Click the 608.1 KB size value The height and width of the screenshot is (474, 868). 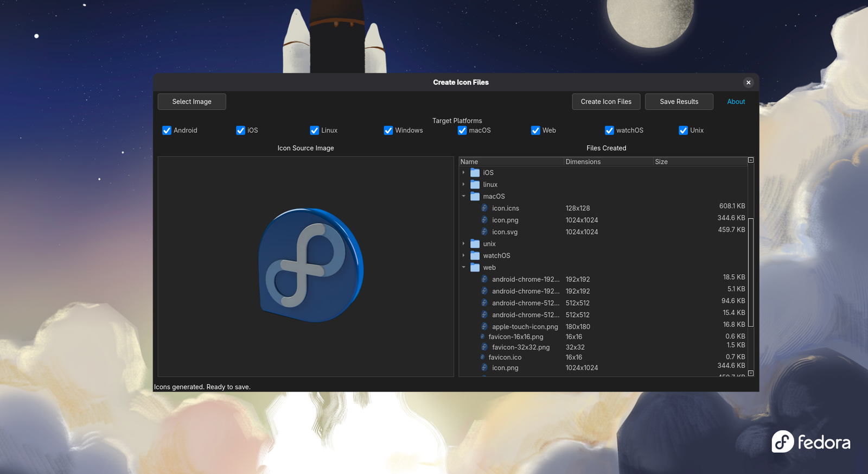coord(732,206)
